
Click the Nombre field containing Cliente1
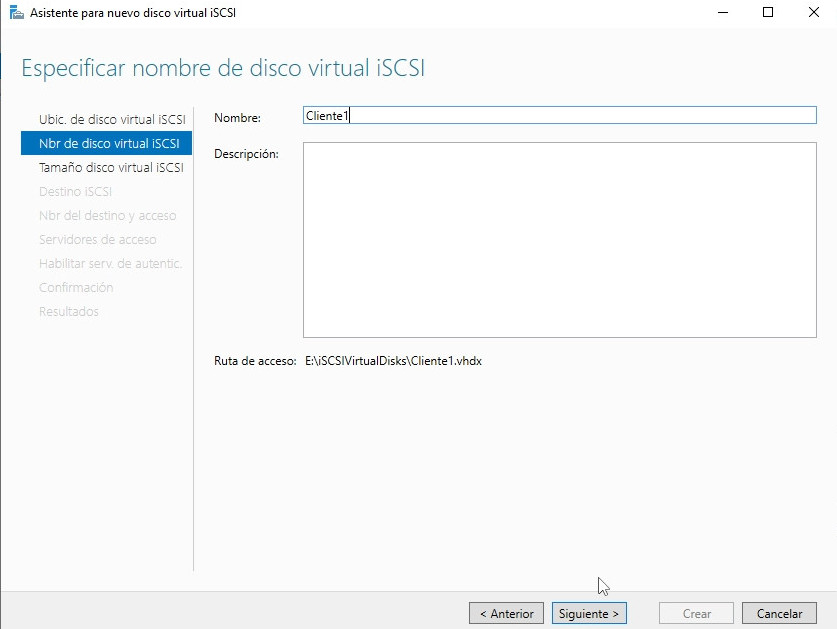coord(559,115)
